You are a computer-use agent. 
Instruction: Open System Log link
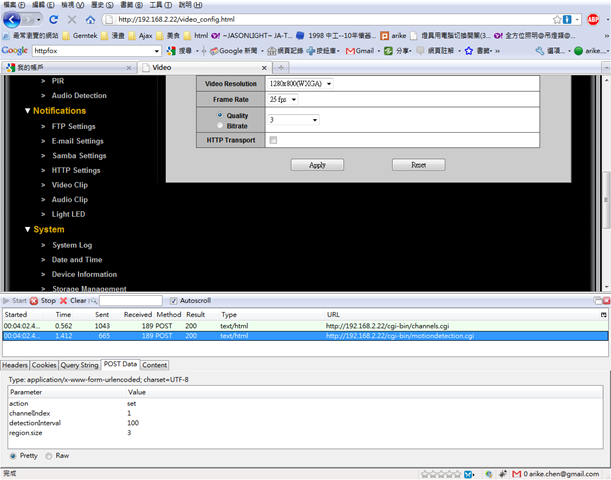(x=72, y=245)
